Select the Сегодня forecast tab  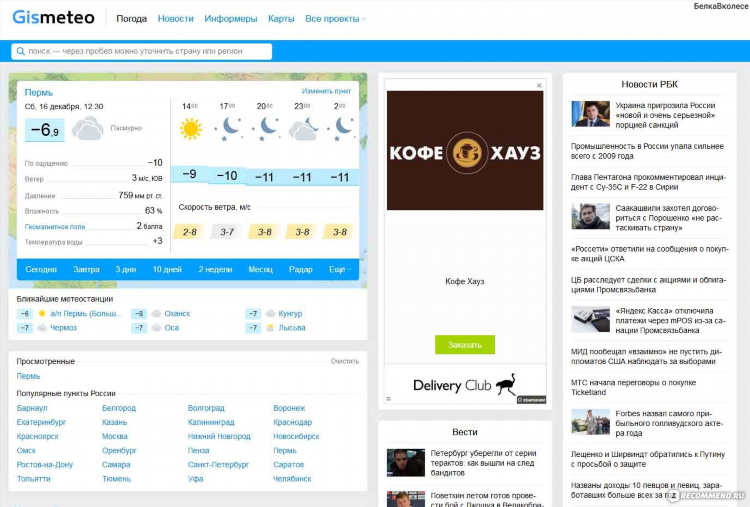(41, 269)
